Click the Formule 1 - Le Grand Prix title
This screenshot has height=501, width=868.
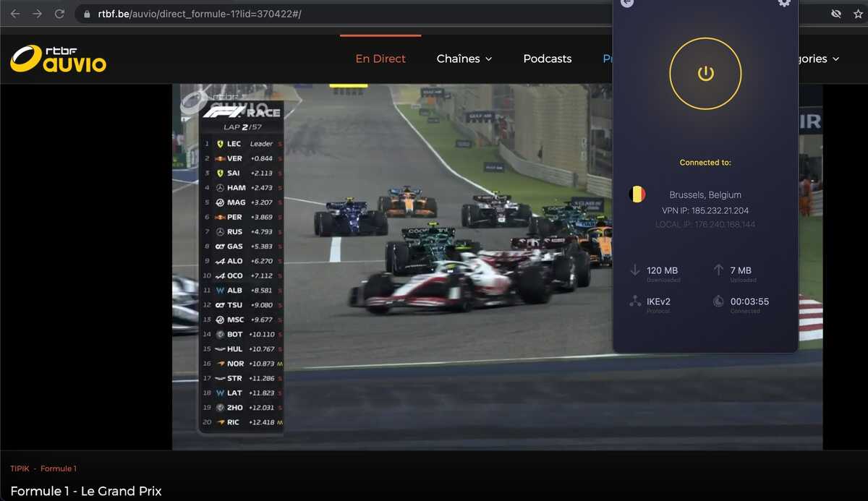point(86,491)
